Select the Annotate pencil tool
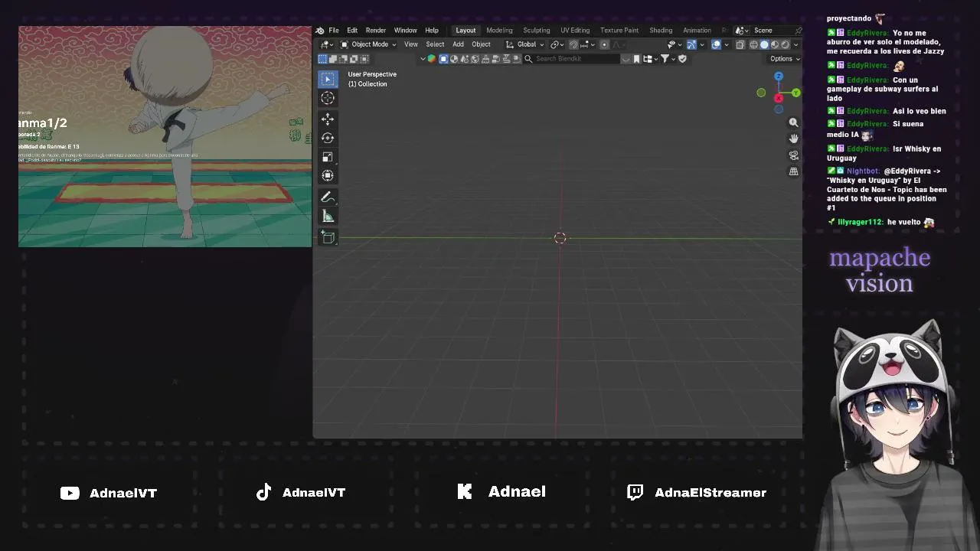This screenshot has width=980, height=551. [x=328, y=197]
